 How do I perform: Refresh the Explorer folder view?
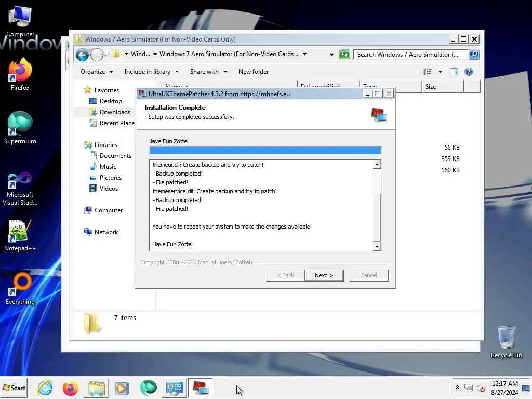(344, 54)
